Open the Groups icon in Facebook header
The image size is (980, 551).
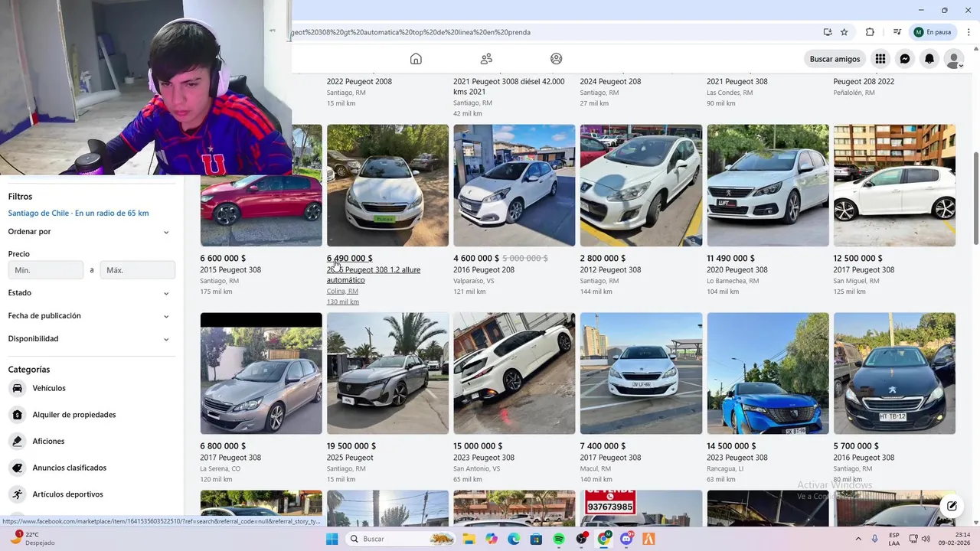557,59
